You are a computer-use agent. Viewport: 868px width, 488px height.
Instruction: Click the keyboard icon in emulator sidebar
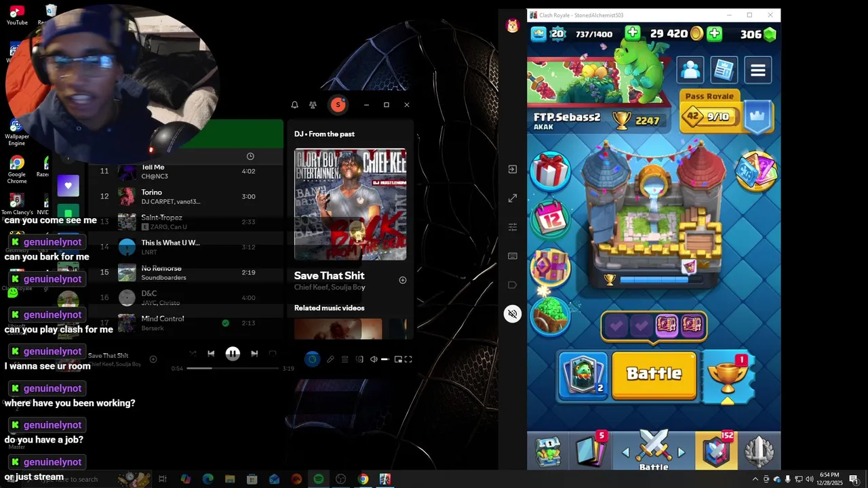pos(513,256)
